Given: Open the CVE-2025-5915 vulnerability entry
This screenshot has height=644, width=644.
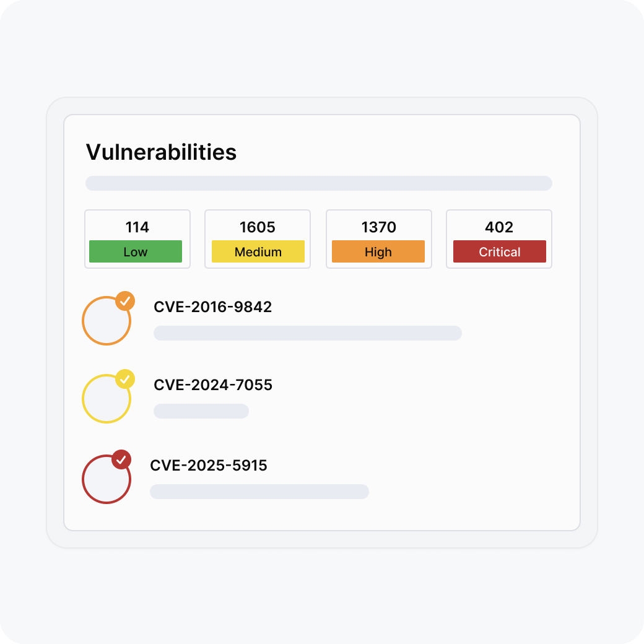Looking at the screenshot, I should point(209,466).
